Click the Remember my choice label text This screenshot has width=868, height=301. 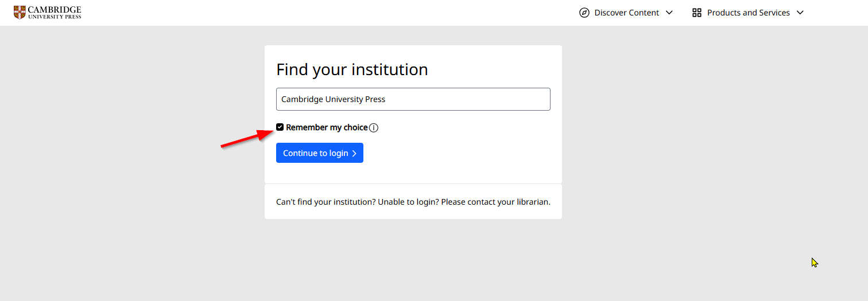point(327,127)
